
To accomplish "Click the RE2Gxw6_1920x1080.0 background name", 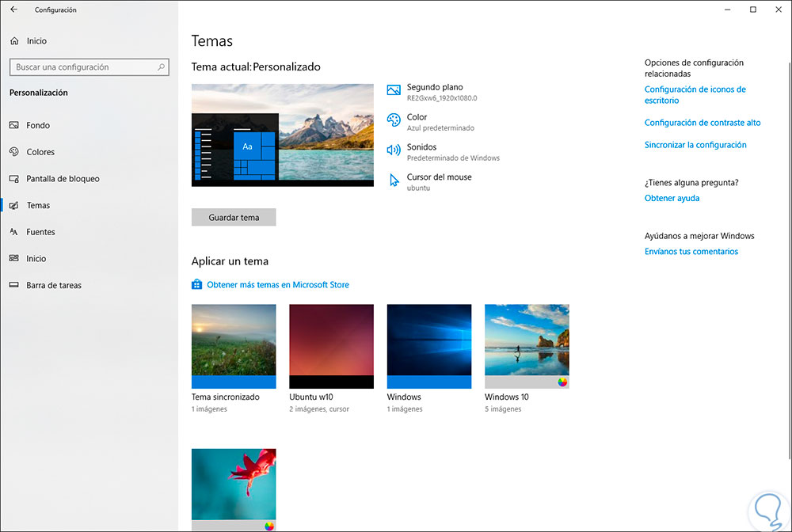I will click(442, 98).
